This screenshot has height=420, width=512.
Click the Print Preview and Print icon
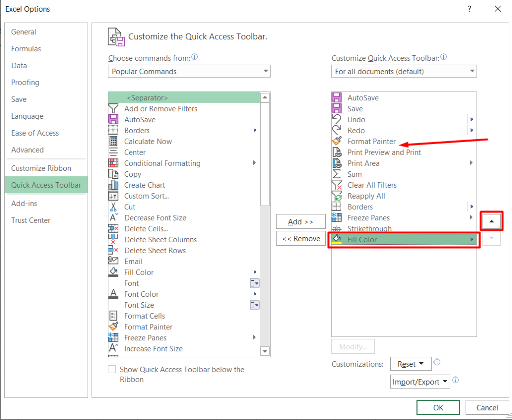336,152
